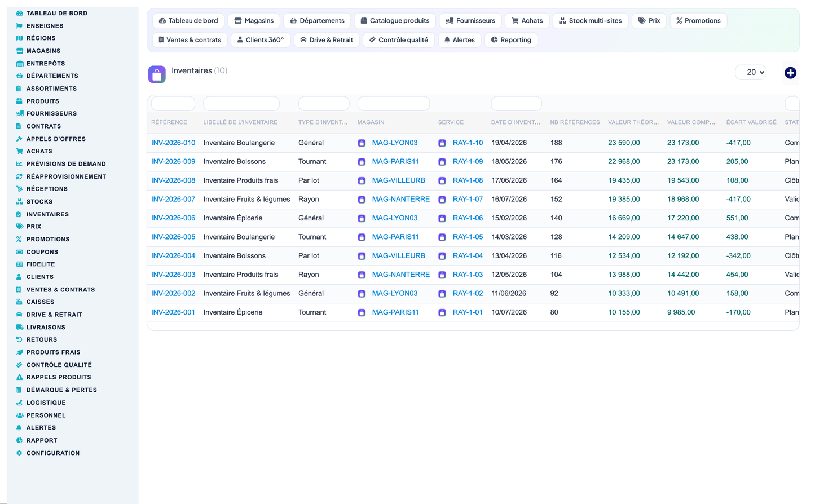The height and width of the screenshot is (504, 815).
Task: Click the Coupons icon in sidebar
Action: [x=20, y=252]
